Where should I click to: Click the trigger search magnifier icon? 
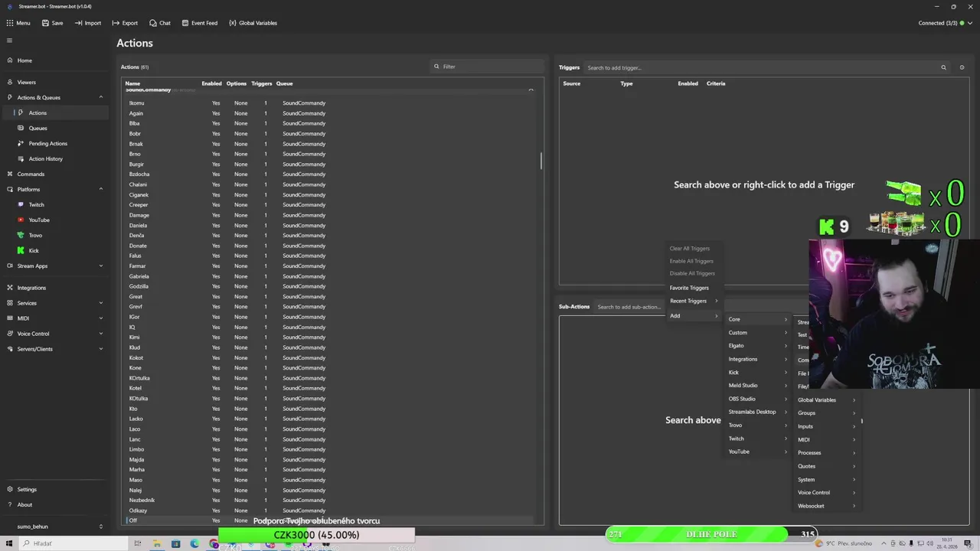[x=943, y=67]
